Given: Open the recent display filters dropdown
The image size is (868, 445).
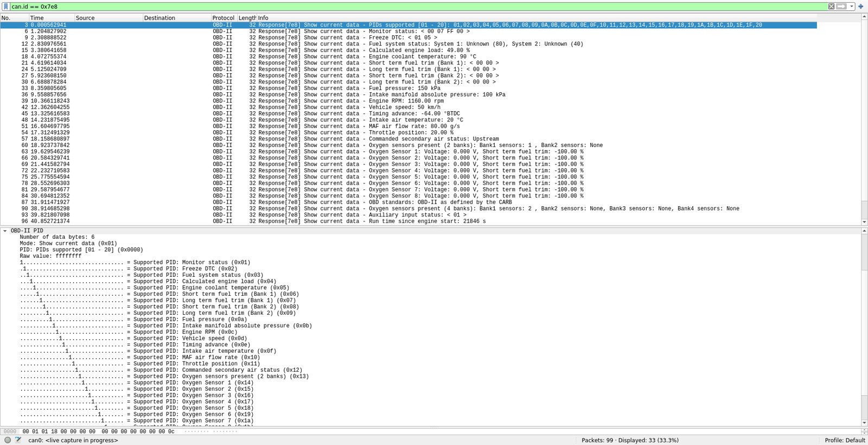Looking at the screenshot, I should [852, 7].
